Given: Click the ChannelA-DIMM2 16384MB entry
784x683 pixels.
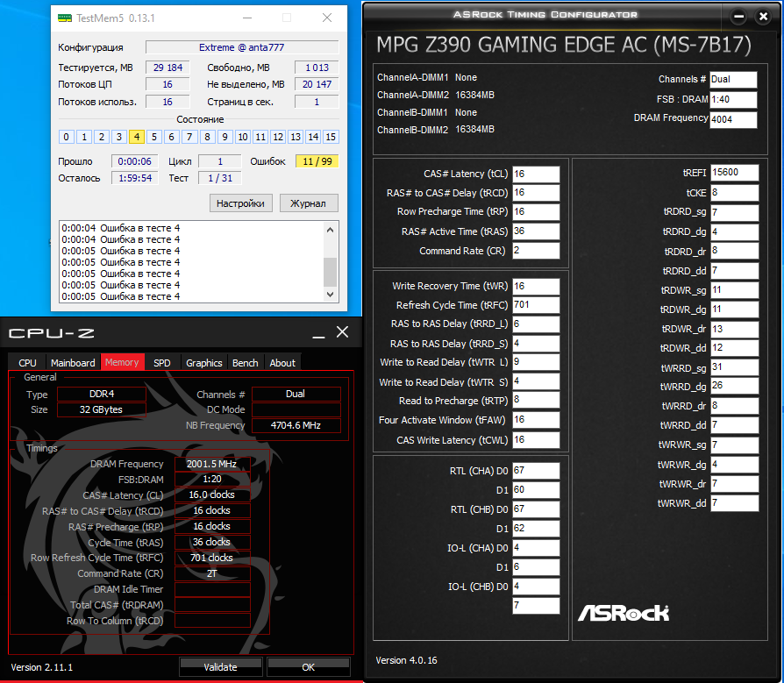Looking at the screenshot, I should pyautogui.click(x=436, y=95).
